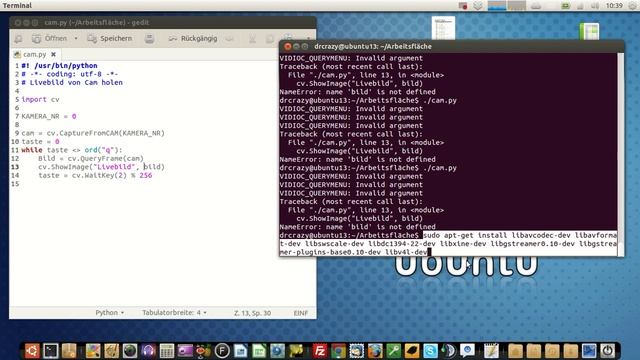
Task: Click the power button icon in the dock
Action: click(608, 351)
